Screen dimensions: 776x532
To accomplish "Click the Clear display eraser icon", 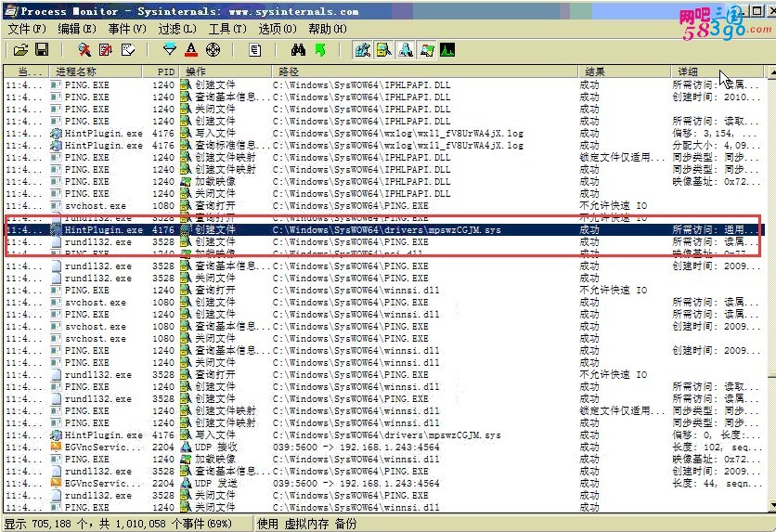I will pyautogui.click(x=128, y=49).
